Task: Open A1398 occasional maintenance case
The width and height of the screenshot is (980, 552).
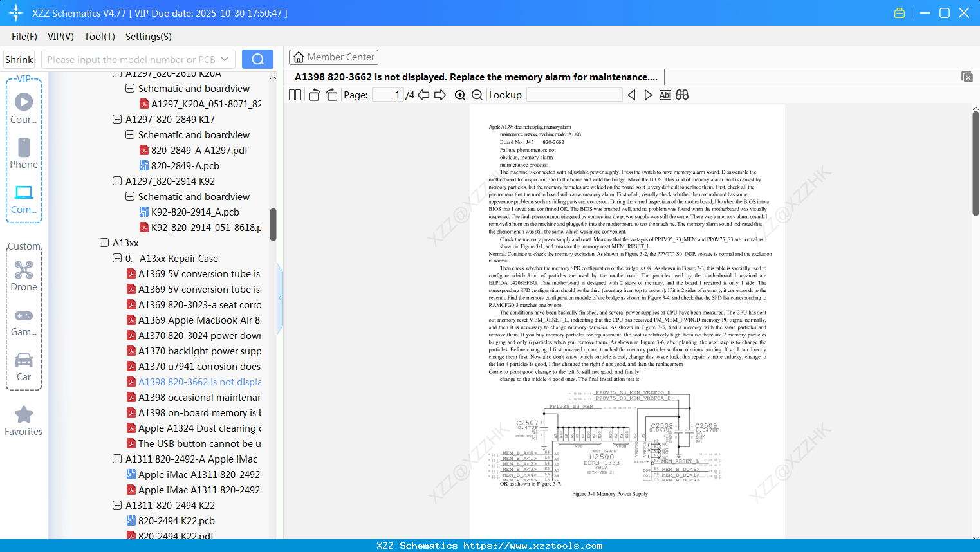Action: pos(194,397)
